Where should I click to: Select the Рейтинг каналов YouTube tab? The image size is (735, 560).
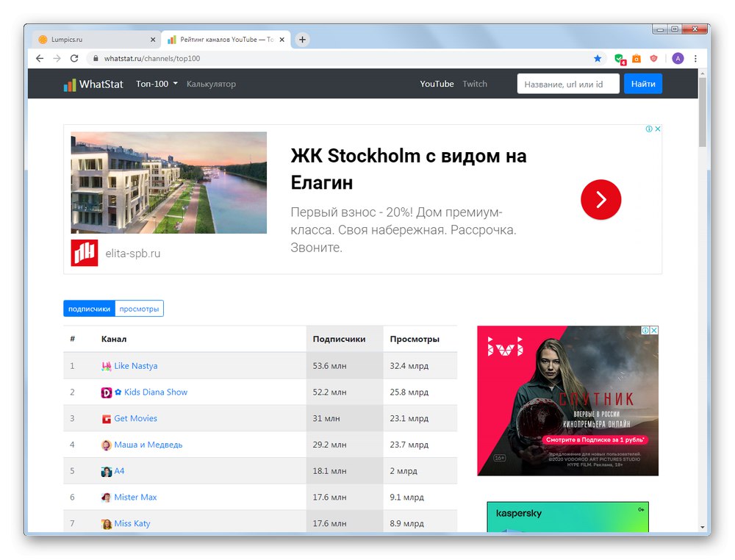[x=226, y=40]
